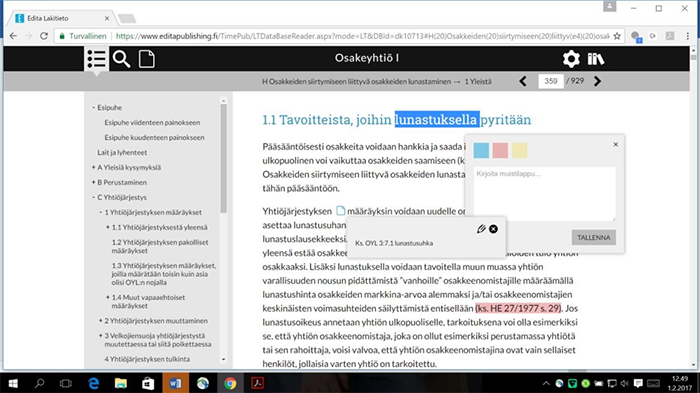This screenshot has height=393, width=700.
Task: Open 4 Yhtiöjärjestyksen tulkinta entry
Action: [147, 359]
